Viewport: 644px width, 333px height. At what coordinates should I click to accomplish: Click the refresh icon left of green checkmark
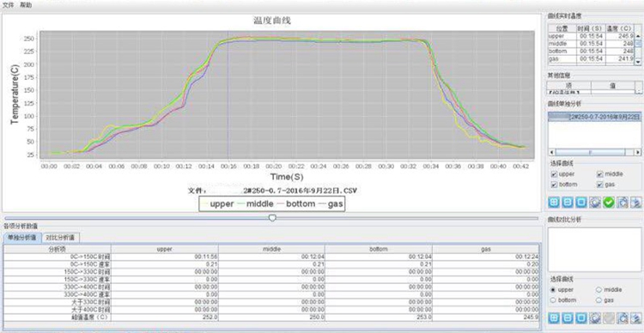point(595,202)
